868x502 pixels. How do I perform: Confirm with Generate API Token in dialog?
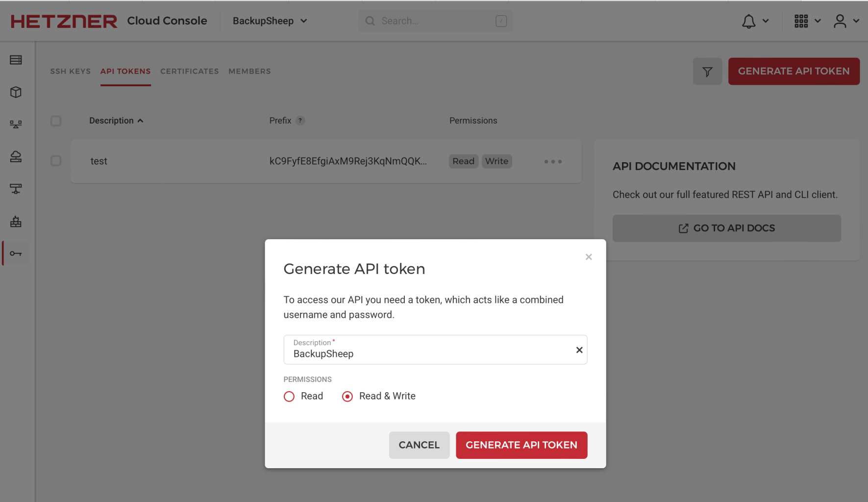click(521, 445)
